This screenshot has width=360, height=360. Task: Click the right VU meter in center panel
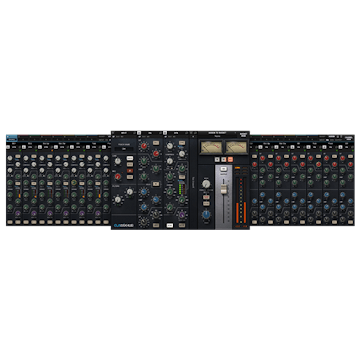click(x=236, y=147)
